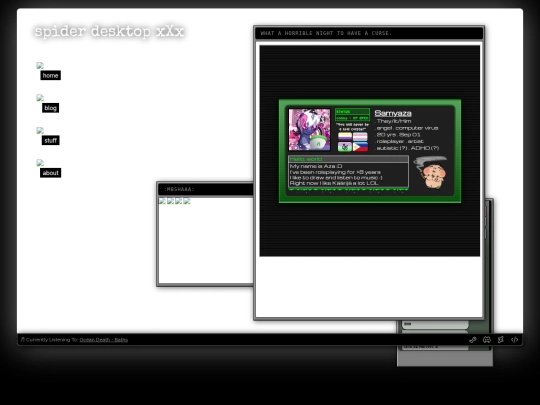This screenshot has width=540, height=405.
Task: Click third broken image in MRSHARA window
Action: tap(179, 201)
